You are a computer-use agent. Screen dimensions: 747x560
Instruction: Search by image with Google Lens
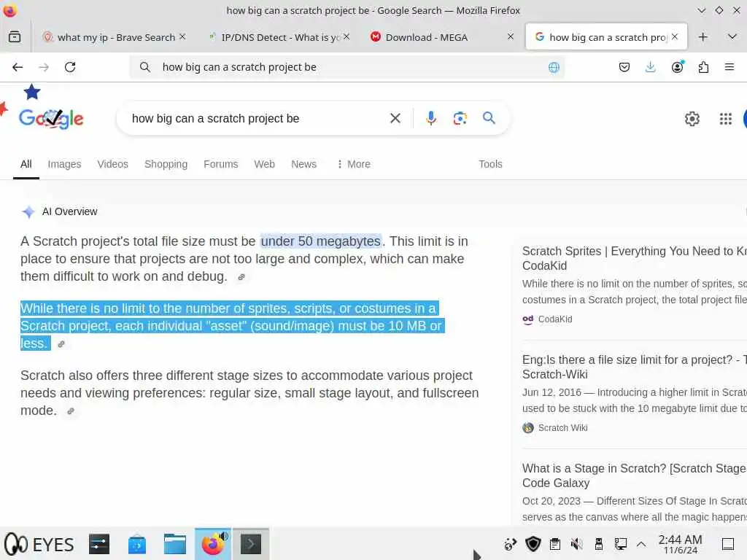[460, 118]
